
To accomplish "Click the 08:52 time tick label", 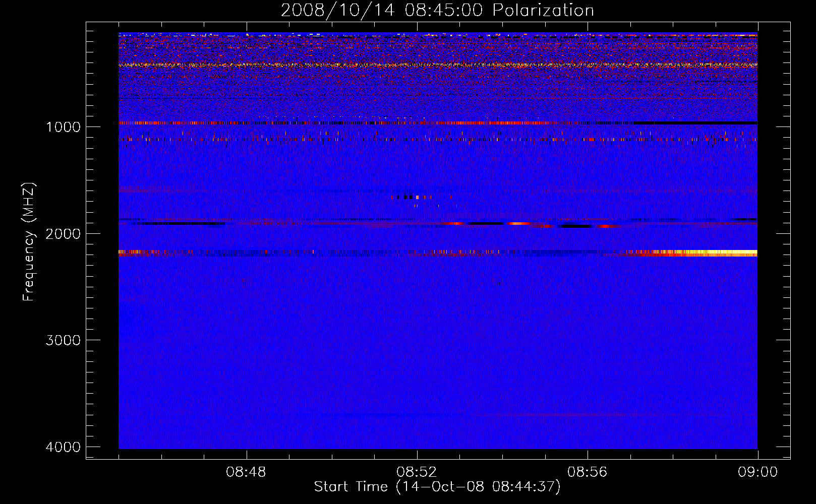I will pyautogui.click(x=417, y=472).
